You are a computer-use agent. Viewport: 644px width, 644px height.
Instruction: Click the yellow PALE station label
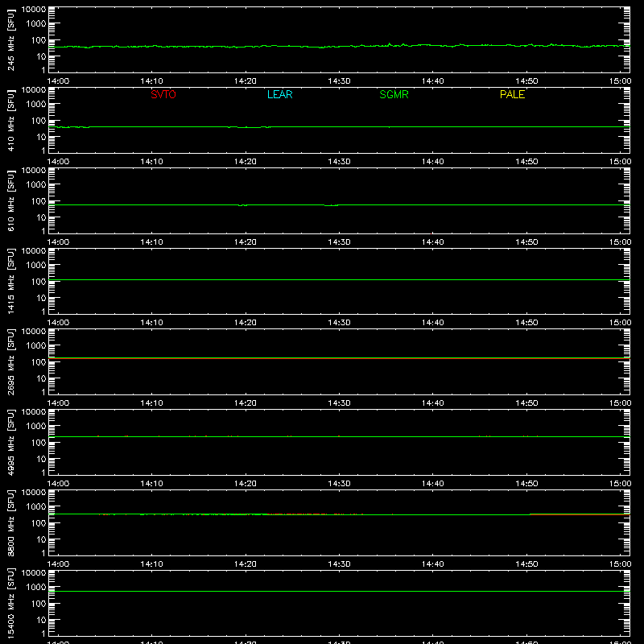coord(512,94)
